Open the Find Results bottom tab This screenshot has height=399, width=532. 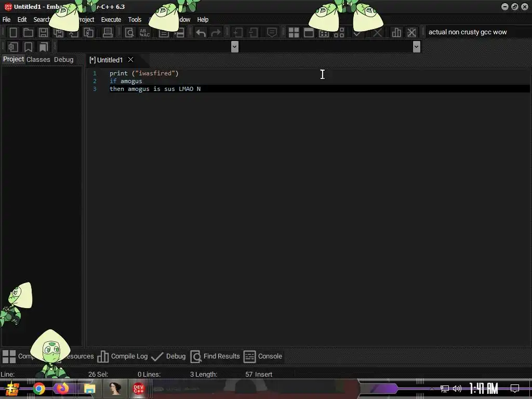pos(215,356)
